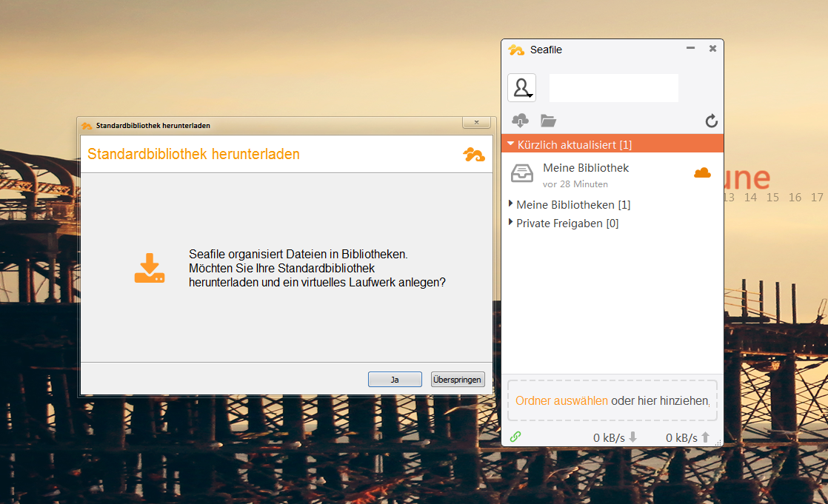
Task: Confirm with the Ja button
Action: [x=395, y=380]
